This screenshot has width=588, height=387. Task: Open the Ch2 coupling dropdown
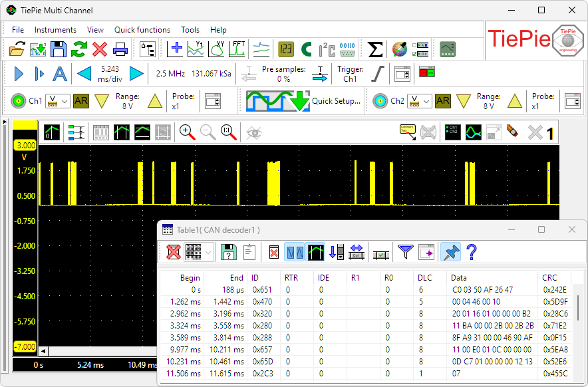[x=420, y=101]
